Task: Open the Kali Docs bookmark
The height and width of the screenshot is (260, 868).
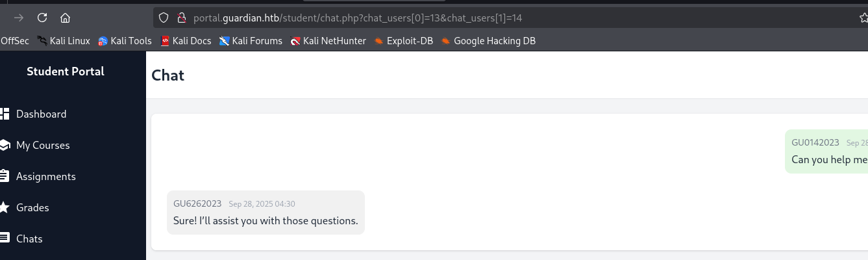Action: pos(186,41)
